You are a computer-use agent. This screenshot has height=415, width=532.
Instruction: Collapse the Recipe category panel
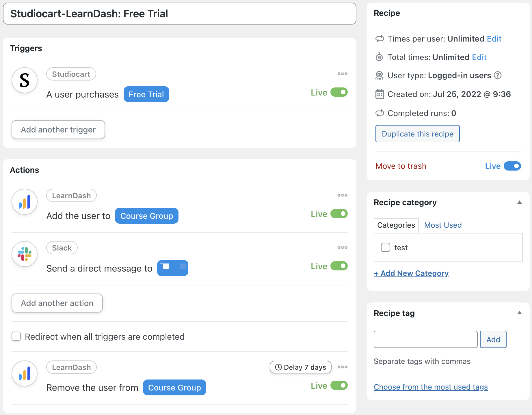[520, 202]
